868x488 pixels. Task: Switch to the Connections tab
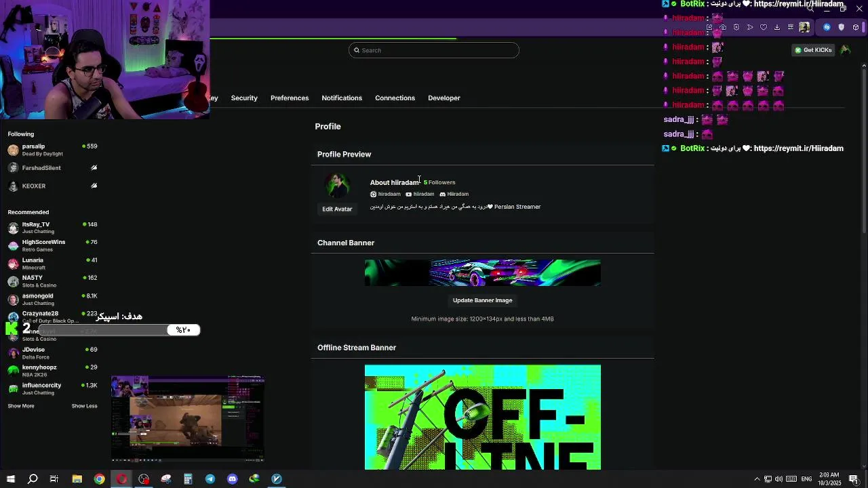coord(395,98)
